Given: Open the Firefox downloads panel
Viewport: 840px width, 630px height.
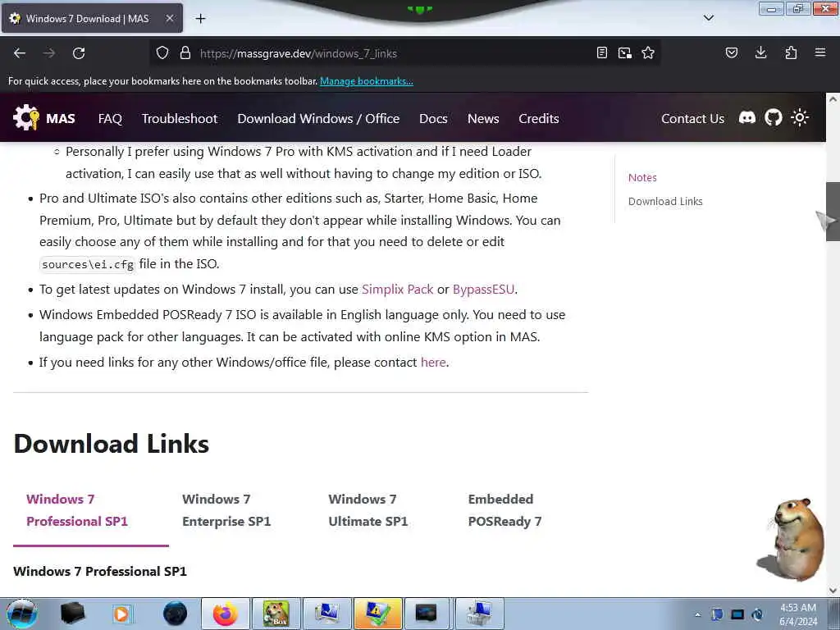Looking at the screenshot, I should pyautogui.click(x=760, y=52).
